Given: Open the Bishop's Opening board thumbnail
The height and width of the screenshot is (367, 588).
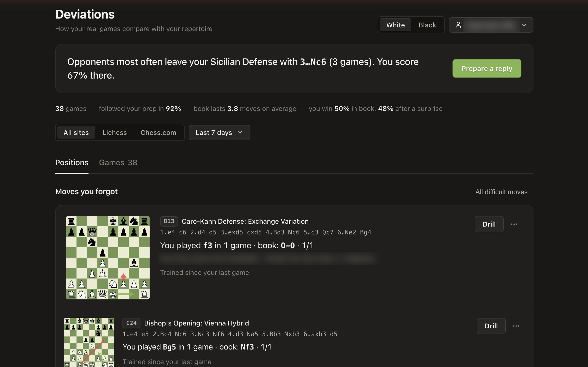Looking at the screenshot, I should pyautogui.click(x=89, y=342).
